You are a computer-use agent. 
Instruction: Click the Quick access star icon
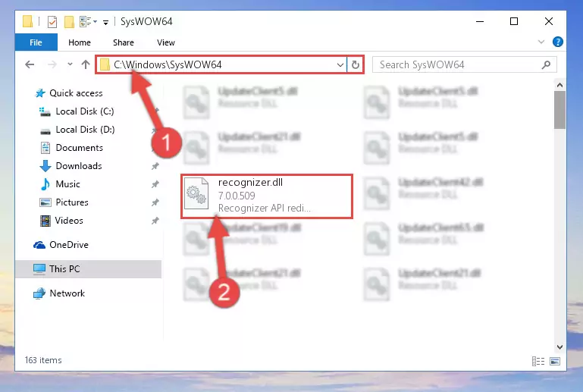39,93
